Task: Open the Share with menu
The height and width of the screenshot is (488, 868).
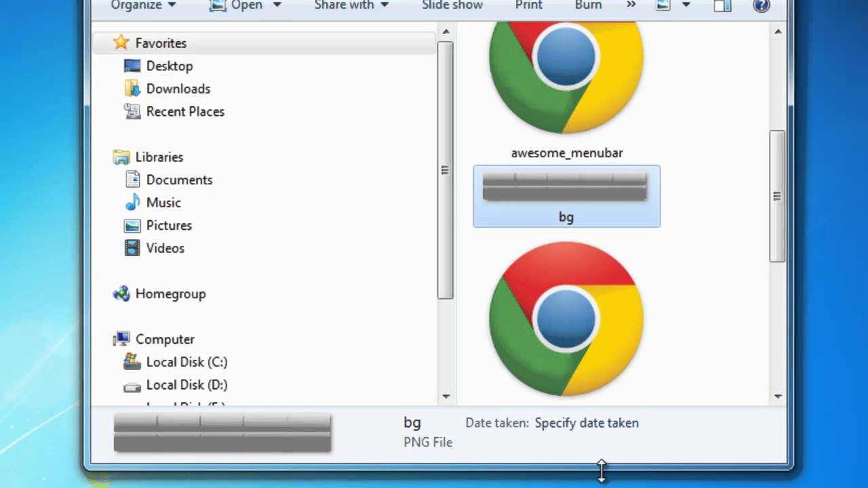Action: point(351,5)
